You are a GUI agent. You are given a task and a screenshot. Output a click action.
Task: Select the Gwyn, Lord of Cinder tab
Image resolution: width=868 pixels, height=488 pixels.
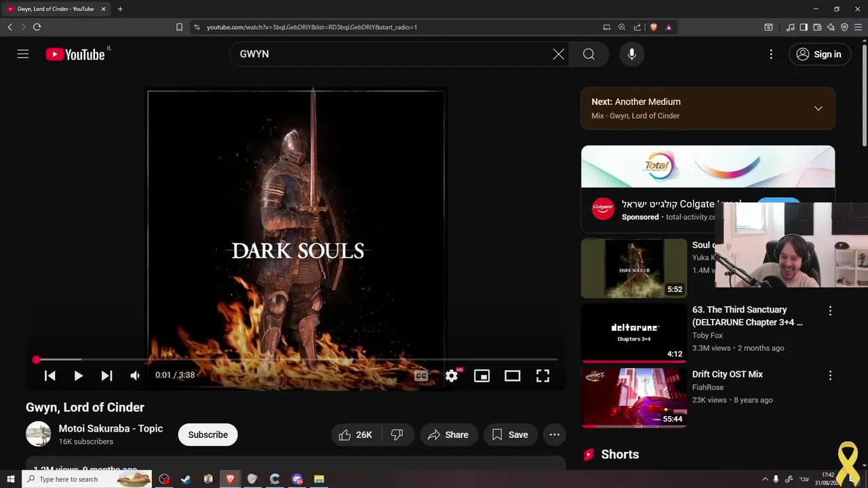(x=56, y=9)
